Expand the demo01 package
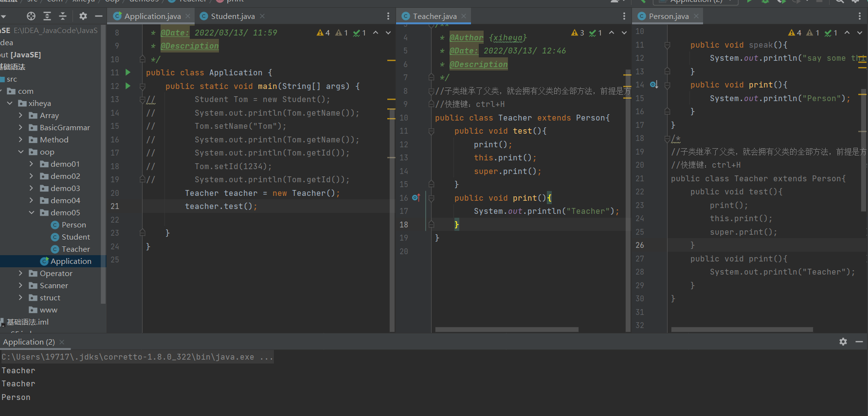868x416 pixels. [x=31, y=164]
